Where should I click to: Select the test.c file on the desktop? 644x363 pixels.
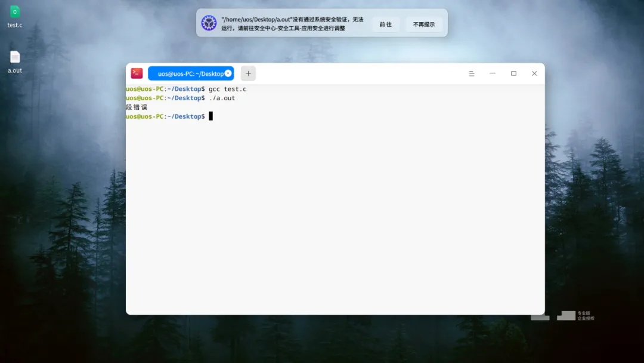click(x=15, y=17)
